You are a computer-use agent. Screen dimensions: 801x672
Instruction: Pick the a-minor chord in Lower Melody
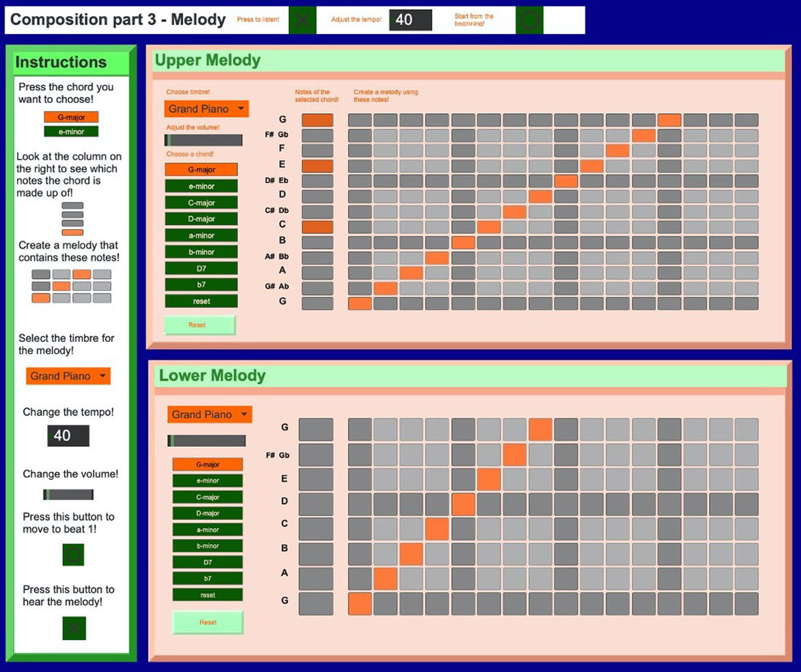pos(207,530)
